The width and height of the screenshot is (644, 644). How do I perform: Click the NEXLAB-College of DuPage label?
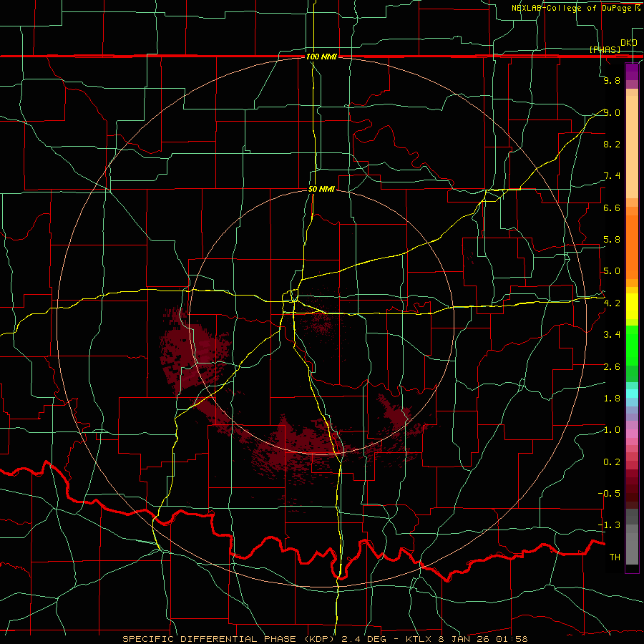coord(572,8)
